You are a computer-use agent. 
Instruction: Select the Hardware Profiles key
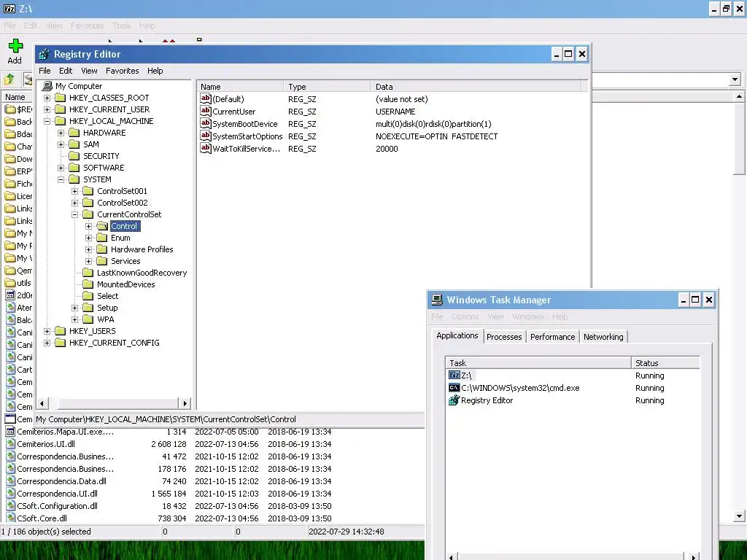click(x=142, y=249)
